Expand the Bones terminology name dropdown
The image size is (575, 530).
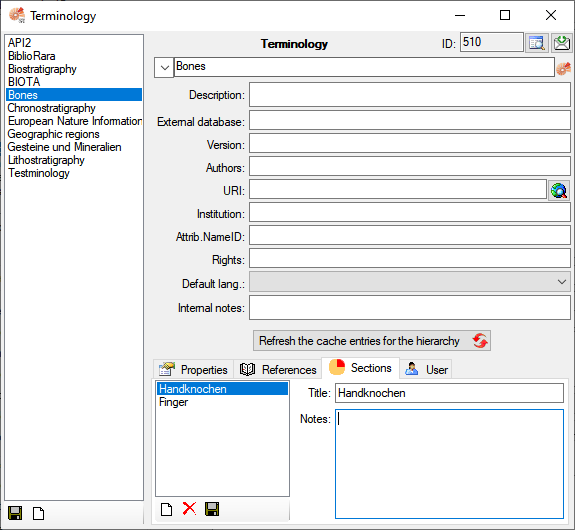click(164, 67)
